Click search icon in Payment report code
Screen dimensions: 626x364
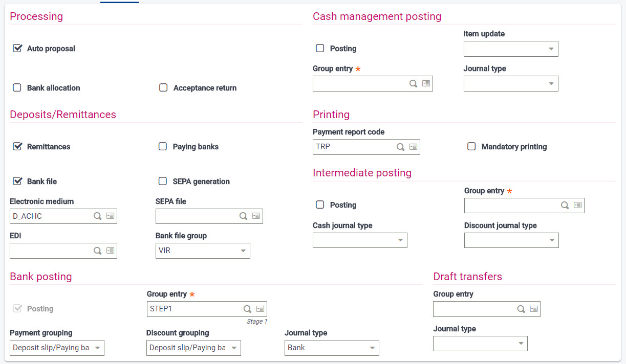click(400, 147)
